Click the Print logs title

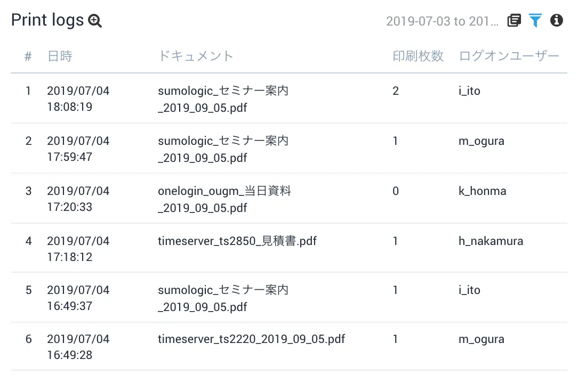click(47, 20)
